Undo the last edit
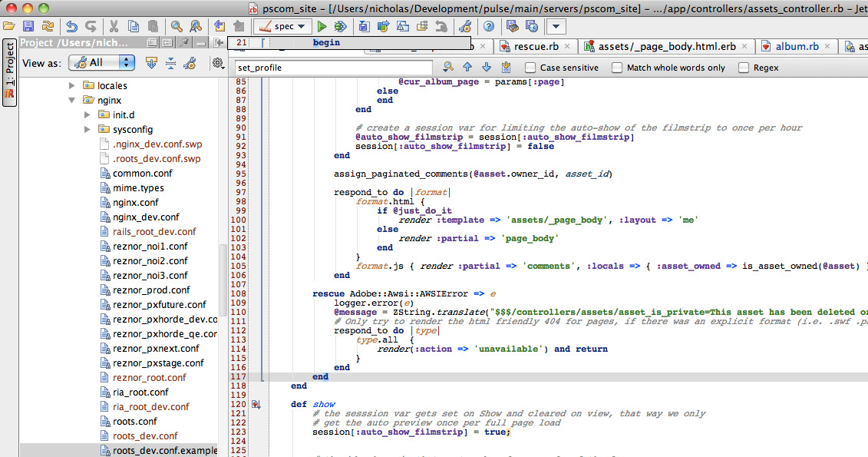This screenshot has height=457, width=868. pos(71,26)
